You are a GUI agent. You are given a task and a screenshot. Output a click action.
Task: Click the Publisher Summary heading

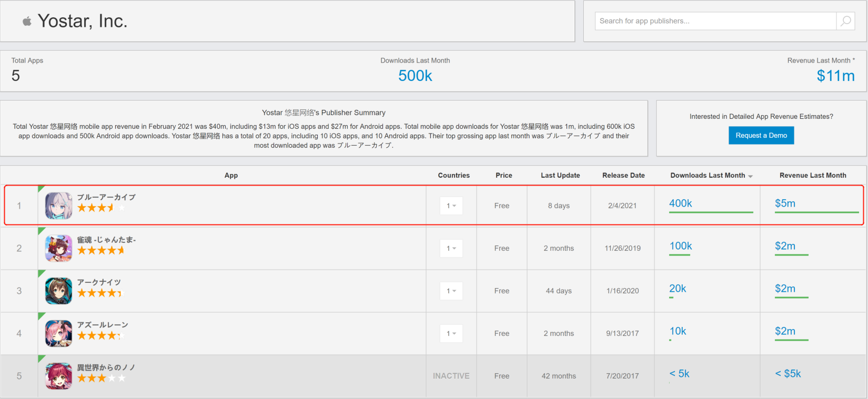coord(324,112)
